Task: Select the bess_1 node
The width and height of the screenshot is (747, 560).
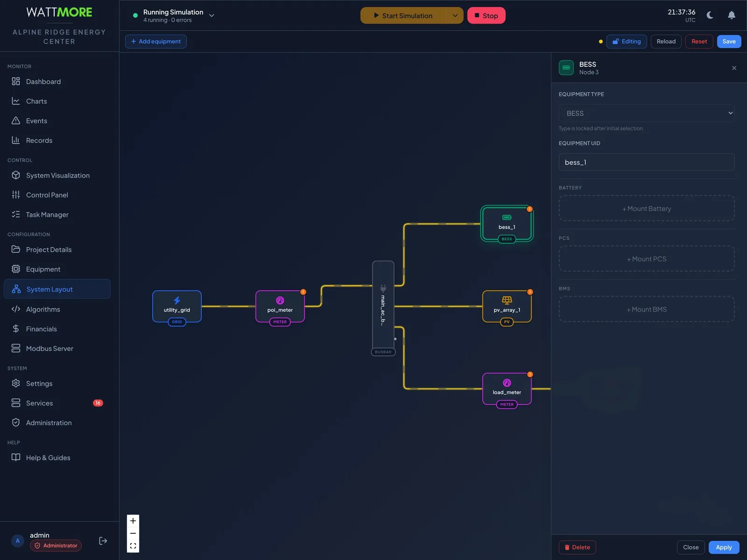Action: [507, 224]
